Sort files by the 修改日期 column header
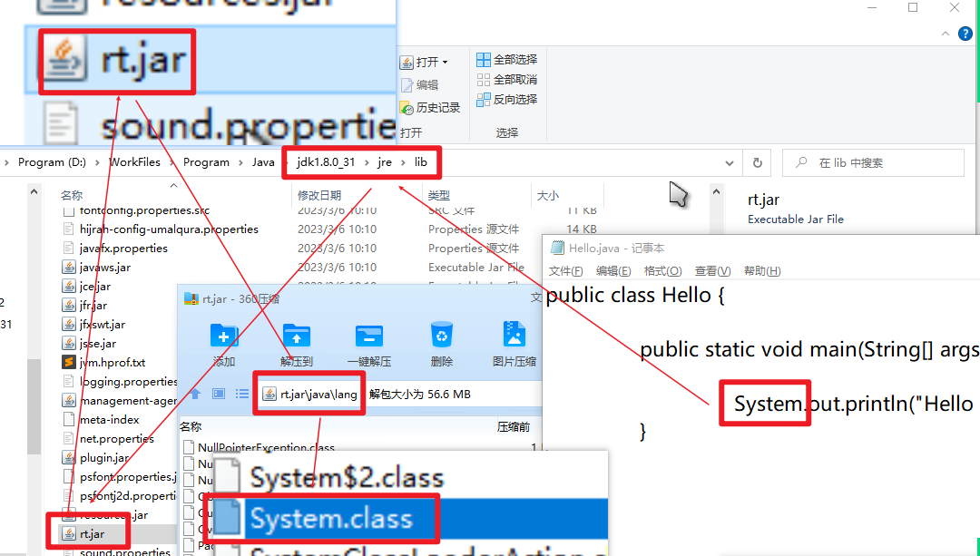Screen dimensions: 980x556 point(319,195)
